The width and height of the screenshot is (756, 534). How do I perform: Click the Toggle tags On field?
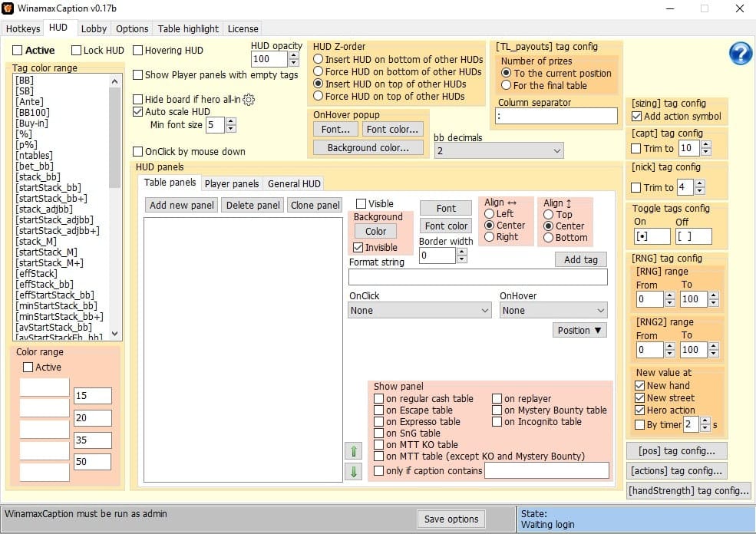pyautogui.click(x=652, y=236)
